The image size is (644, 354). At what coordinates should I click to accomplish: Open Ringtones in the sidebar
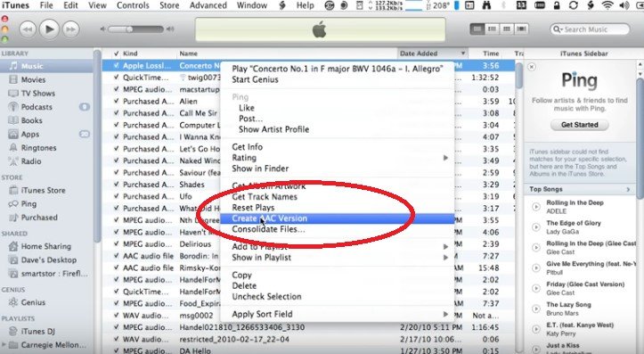(x=38, y=148)
